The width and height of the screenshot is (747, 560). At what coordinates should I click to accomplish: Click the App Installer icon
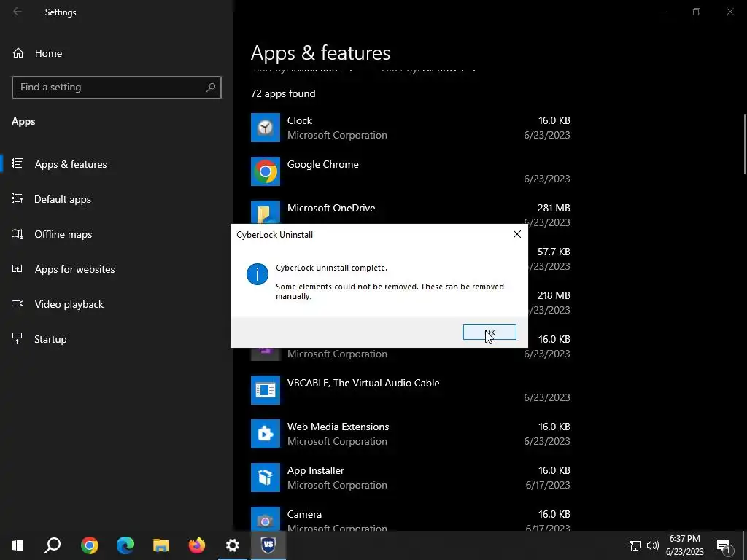coord(266,478)
